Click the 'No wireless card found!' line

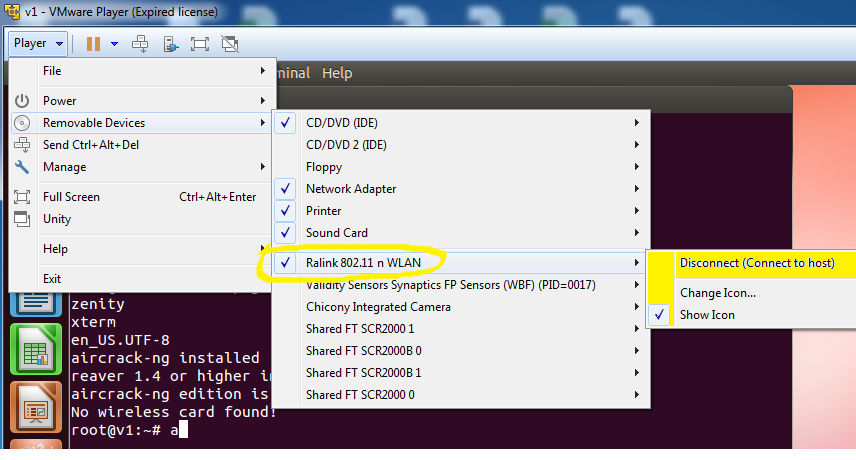[x=174, y=412]
